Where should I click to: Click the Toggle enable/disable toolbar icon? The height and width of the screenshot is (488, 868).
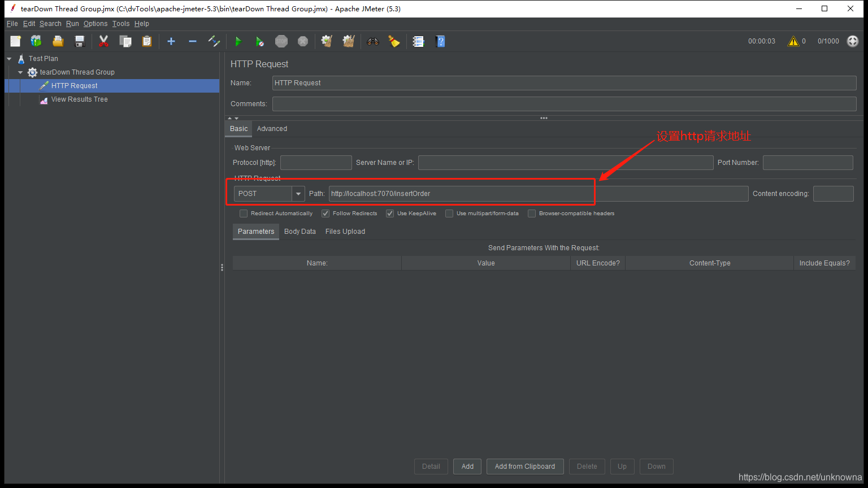point(214,41)
